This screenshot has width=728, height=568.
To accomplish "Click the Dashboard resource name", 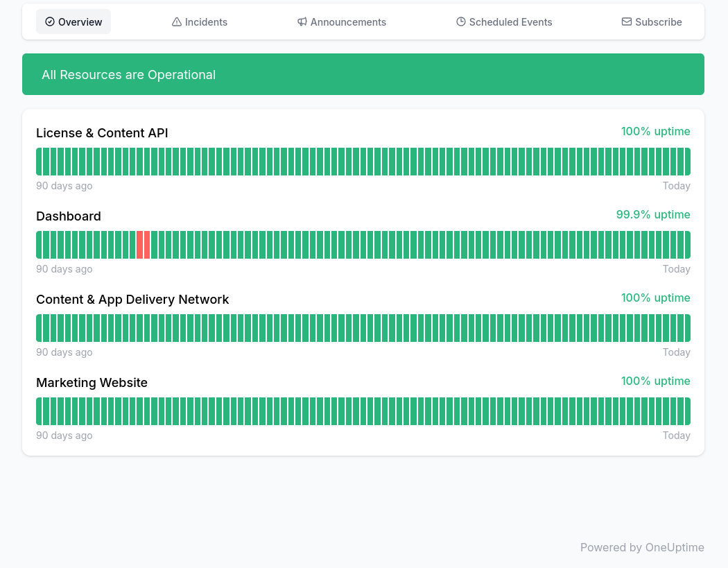I will [x=69, y=216].
